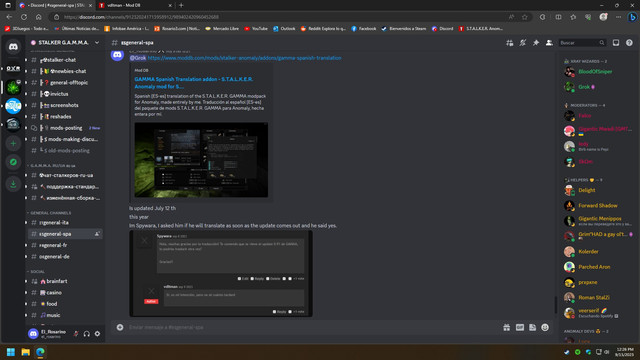Screen dimensions: 640x360
Task: Open El_Rosarino user profile panel
Action: click(x=48, y=333)
